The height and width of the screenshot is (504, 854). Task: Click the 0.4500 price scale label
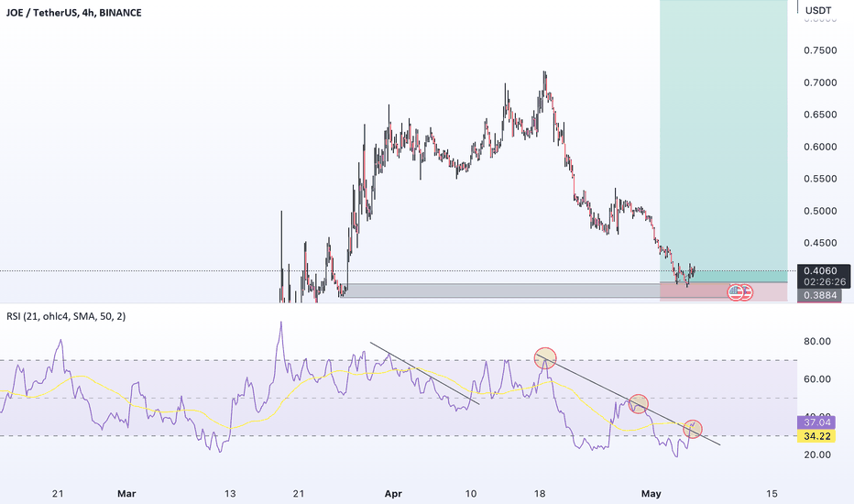click(820, 244)
